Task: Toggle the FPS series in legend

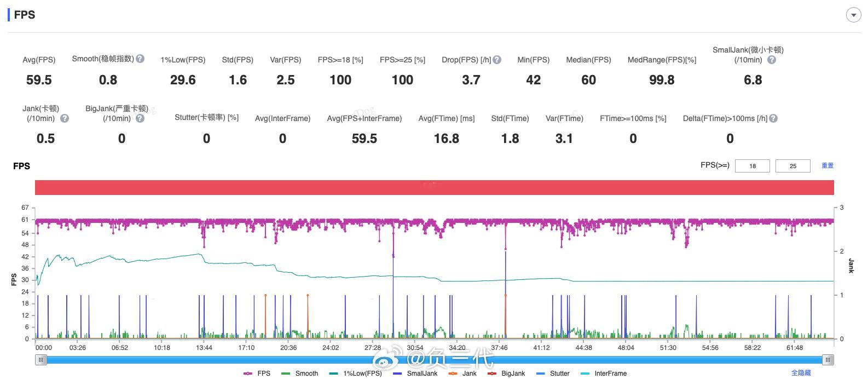Action: pyautogui.click(x=257, y=374)
